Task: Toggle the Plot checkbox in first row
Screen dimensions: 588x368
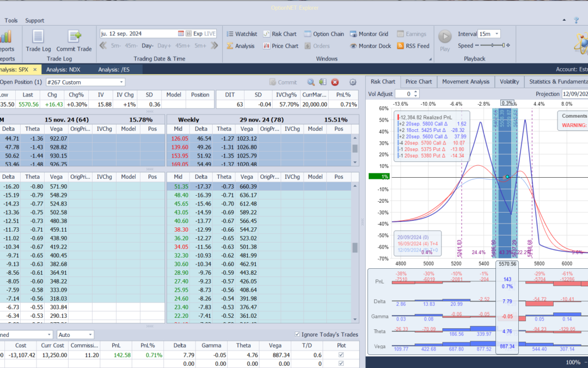Action: pyautogui.click(x=341, y=355)
